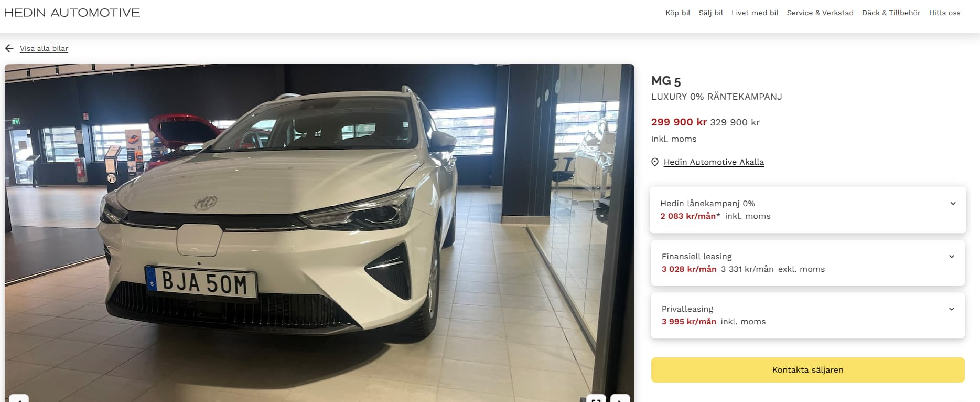Expand the Finansiell leasing chevron
The height and width of the screenshot is (402, 980).
pos(952,257)
